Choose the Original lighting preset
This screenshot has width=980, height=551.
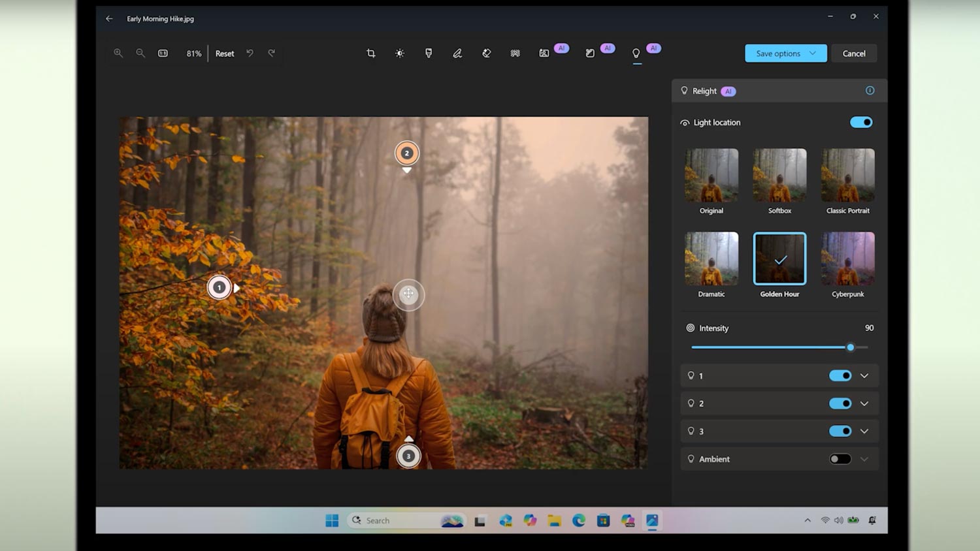[711, 175]
